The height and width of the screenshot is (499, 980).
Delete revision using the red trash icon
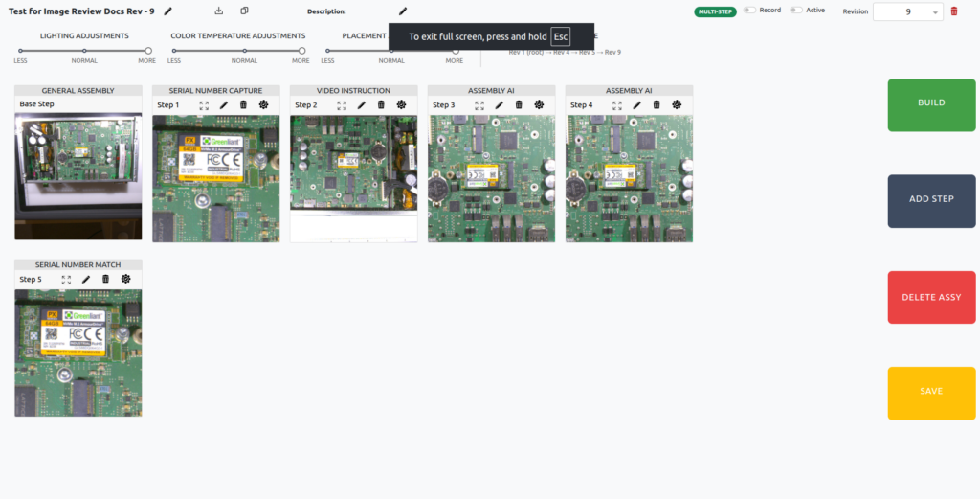pyautogui.click(x=953, y=11)
